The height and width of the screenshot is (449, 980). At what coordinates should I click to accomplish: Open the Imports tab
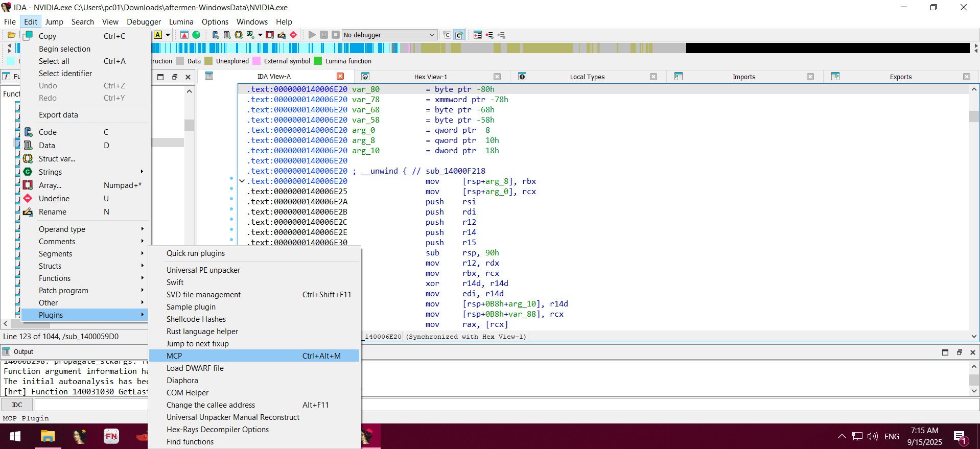[743, 77]
